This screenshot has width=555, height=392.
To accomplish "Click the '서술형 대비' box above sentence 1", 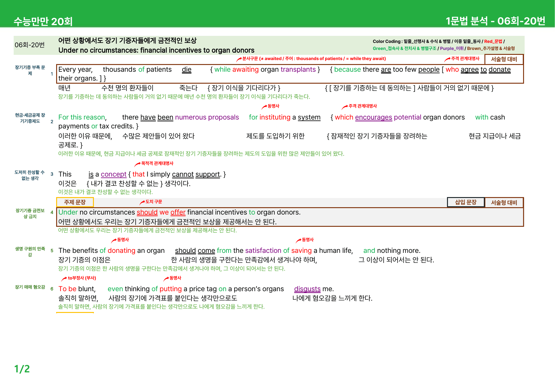I will [x=504, y=59].
